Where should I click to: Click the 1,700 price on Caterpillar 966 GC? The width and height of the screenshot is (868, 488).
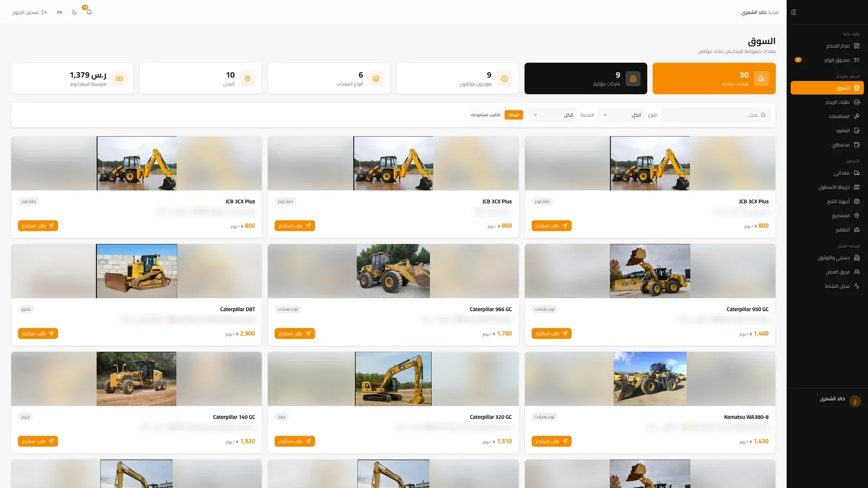click(x=505, y=333)
